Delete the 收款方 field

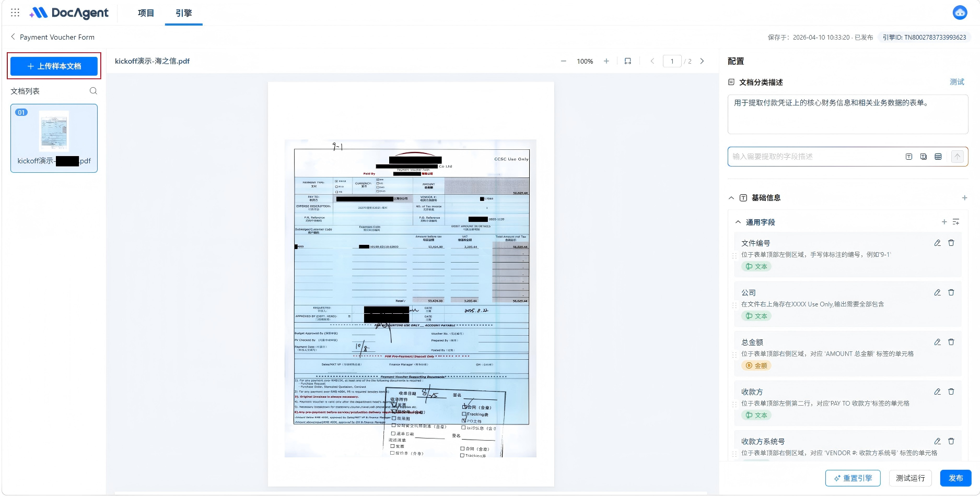pyautogui.click(x=951, y=392)
